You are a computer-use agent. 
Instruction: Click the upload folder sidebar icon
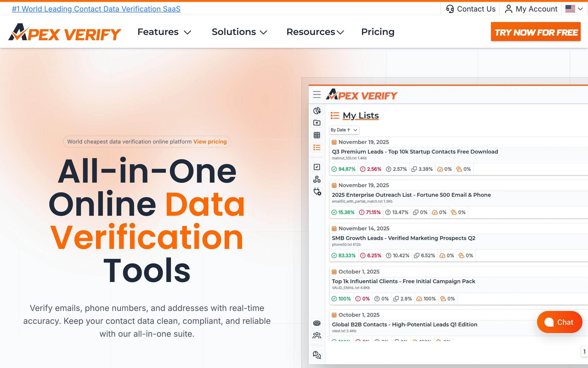pos(317,123)
